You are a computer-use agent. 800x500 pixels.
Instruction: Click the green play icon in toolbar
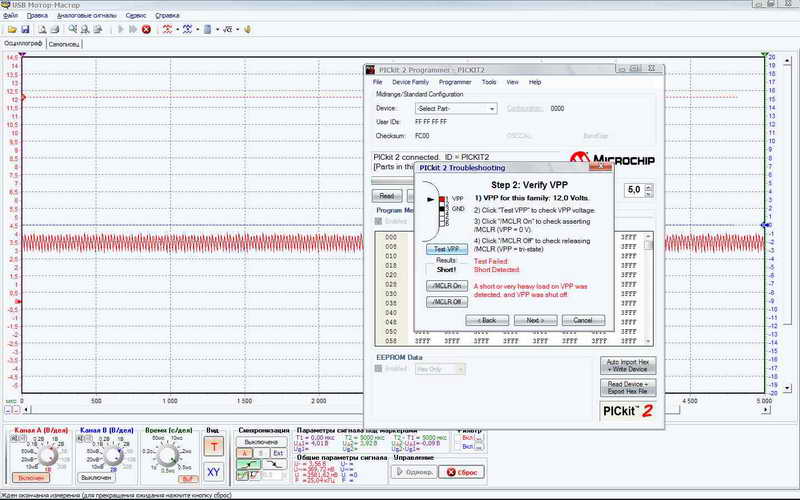[122, 30]
